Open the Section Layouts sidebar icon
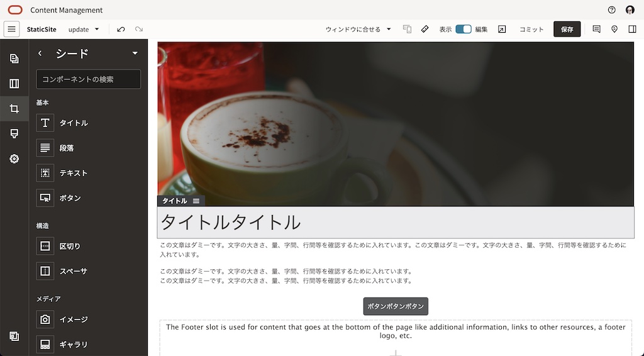Screen dimensions: 644x356 pyautogui.click(x=14, y=84)
